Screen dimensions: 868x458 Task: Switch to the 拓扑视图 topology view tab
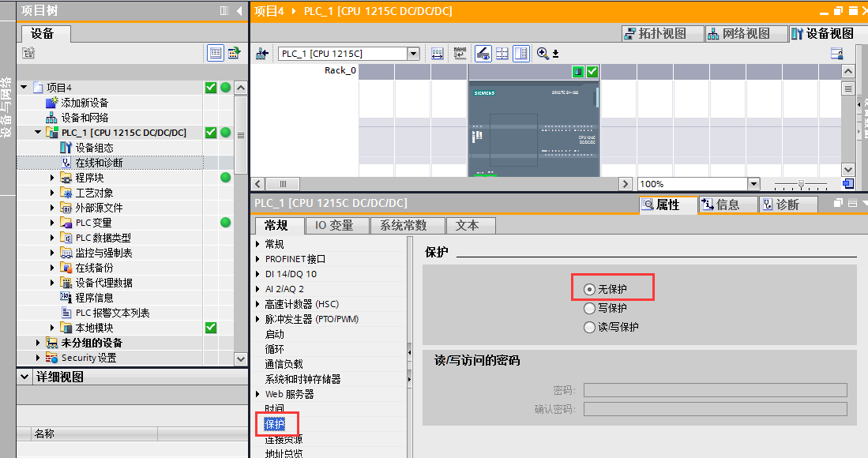pyautogui.click(x=663, y=33)
